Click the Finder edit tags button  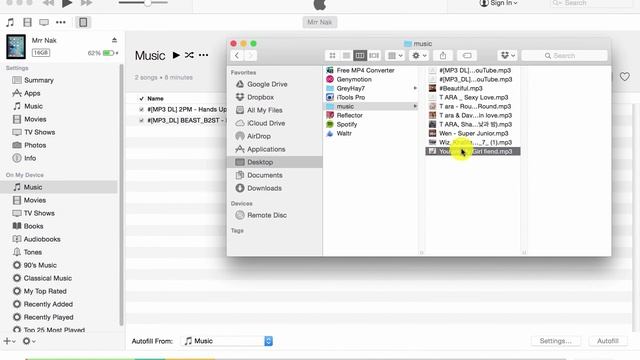(x=467, y=56)
